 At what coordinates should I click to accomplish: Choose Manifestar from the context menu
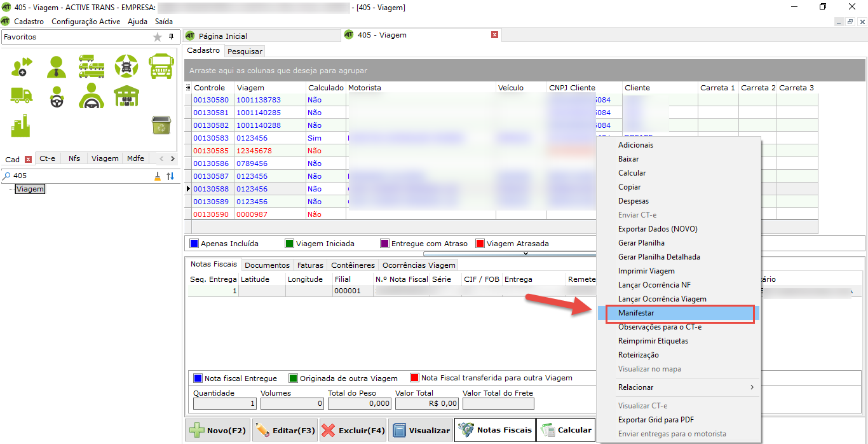(679, 313)
